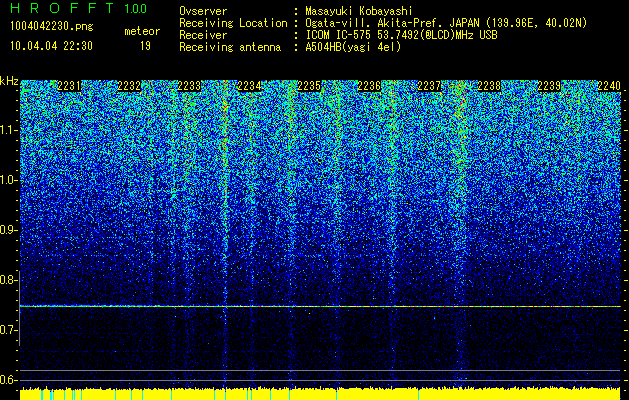Click the Ogata-vill. Akita-Pref. JAPAN location text
This screenshot has width=629, height=400.
[x=446, y=23]
